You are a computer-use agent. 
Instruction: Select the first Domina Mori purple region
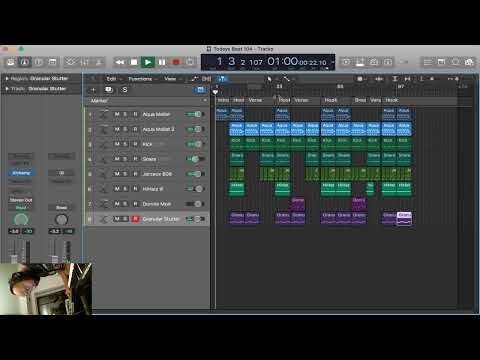click(x=297, y=203)
